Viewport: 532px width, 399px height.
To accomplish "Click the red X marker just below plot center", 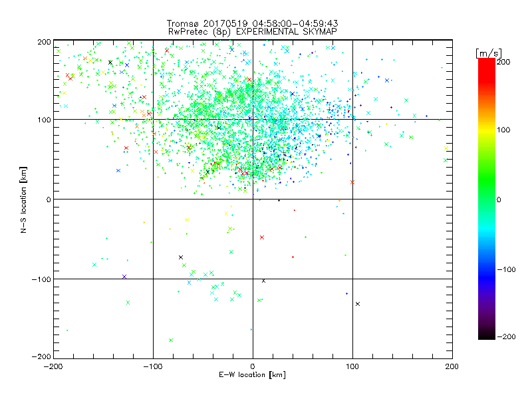I will (262, 237).
